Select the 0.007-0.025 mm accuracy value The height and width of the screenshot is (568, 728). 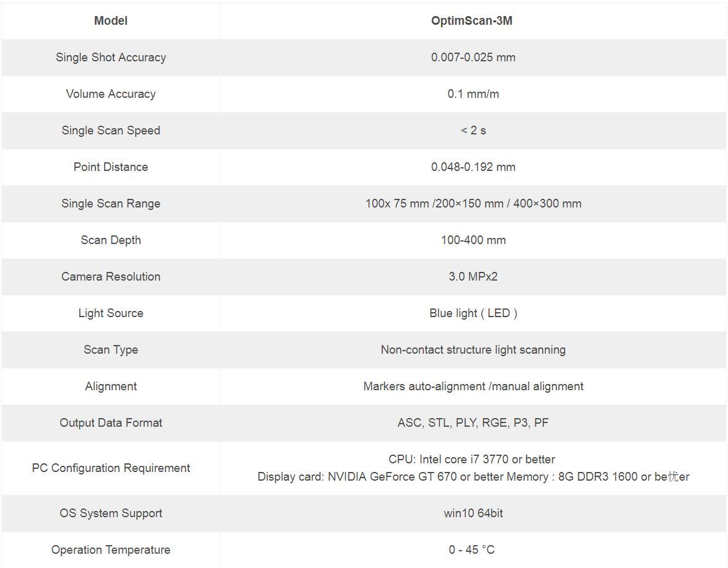click(x=473, y=58)
